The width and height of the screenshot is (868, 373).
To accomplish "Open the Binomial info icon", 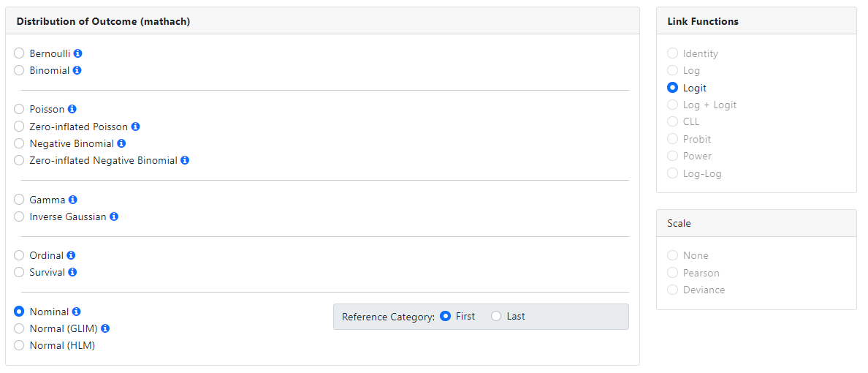I will pos(77,70).
